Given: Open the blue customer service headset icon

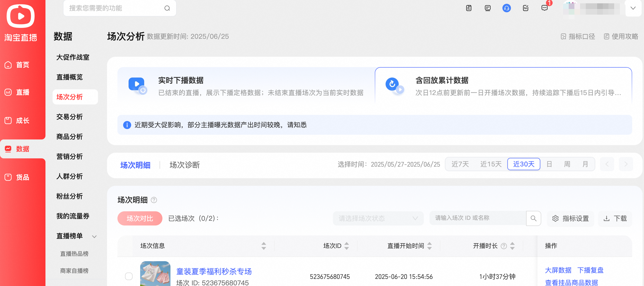Looking at the screenshot, I should (506, 8).
